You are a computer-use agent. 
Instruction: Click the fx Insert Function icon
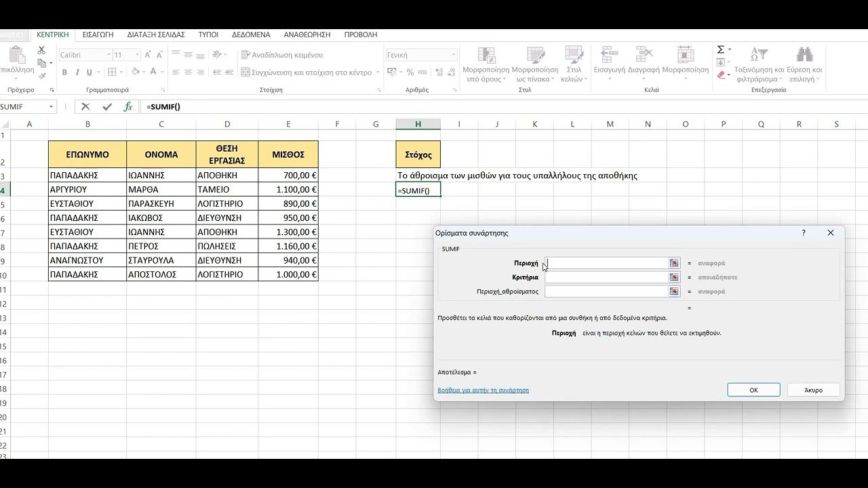(127, 106)
